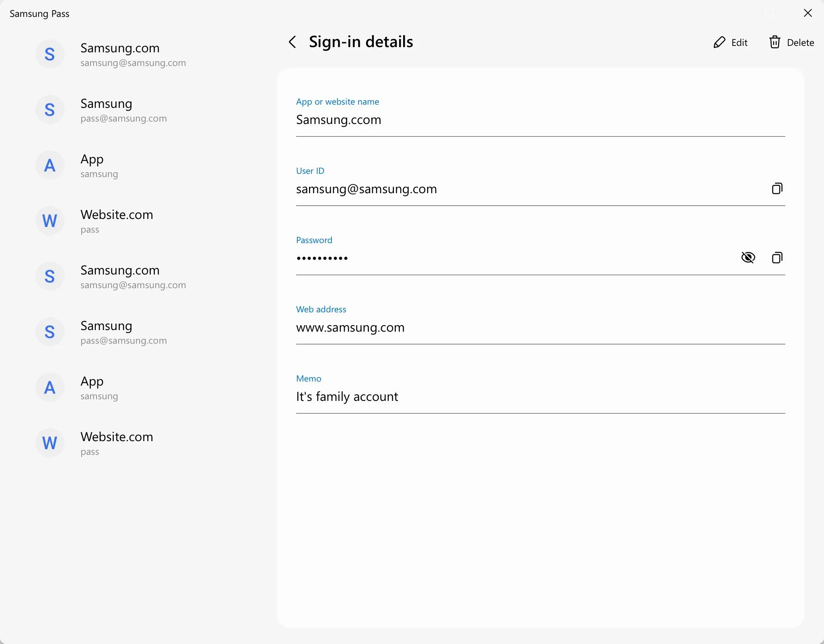Image resolution: width=824 pixels, height=644 pixels.
Task: Click the Samsung Pass window title
Action: coord(39,14)
